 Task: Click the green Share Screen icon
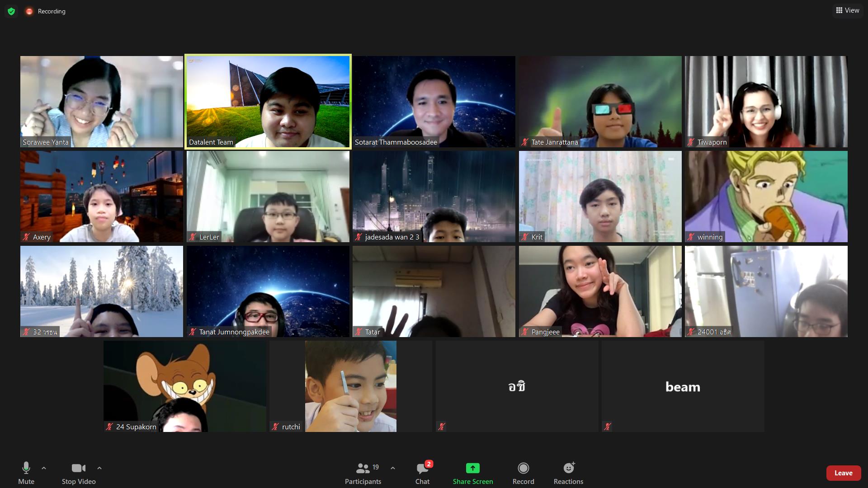click(472, 468)
